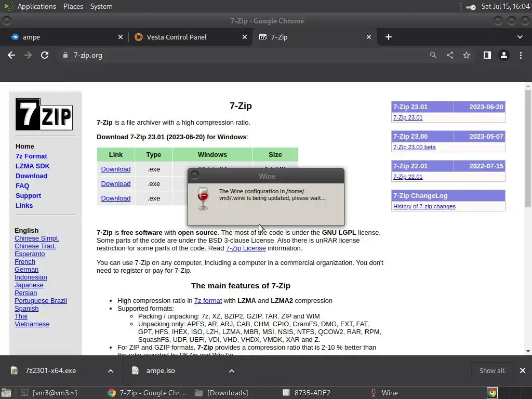Screen dimensions: 532x399
Task: Click the second Download link in table
Action: (116, 183)
